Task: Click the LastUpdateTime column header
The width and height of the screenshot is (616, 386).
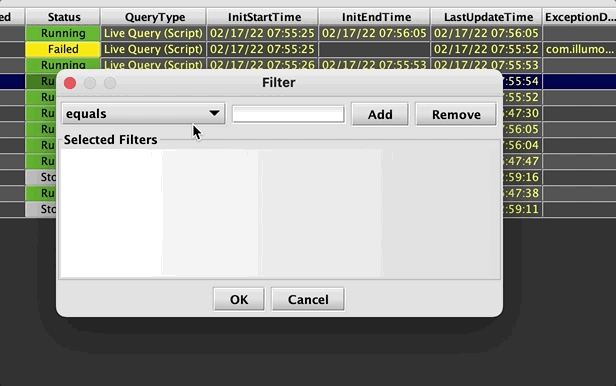Action: pyautogui.click(x=486, y=17)
